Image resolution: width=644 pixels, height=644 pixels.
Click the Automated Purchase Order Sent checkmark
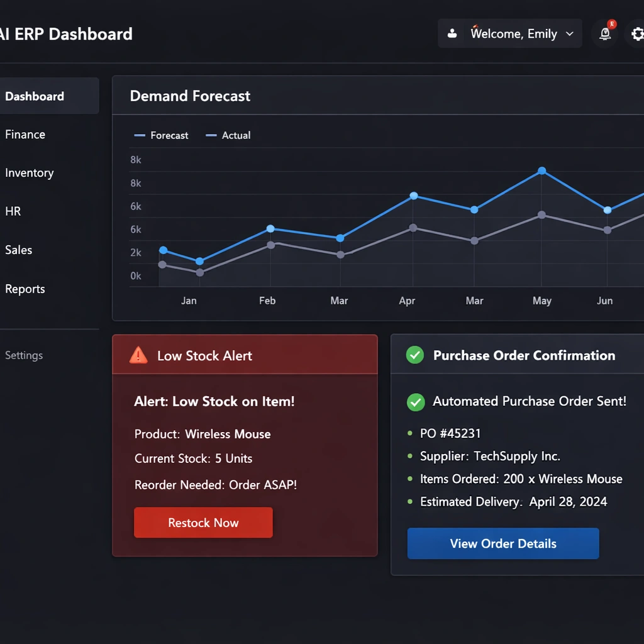click(416, 402)
